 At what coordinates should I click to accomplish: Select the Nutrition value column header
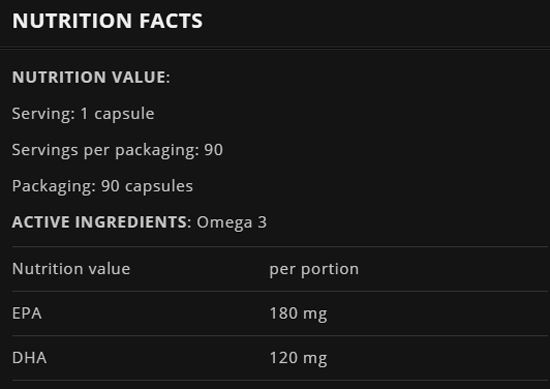point(71,269)
